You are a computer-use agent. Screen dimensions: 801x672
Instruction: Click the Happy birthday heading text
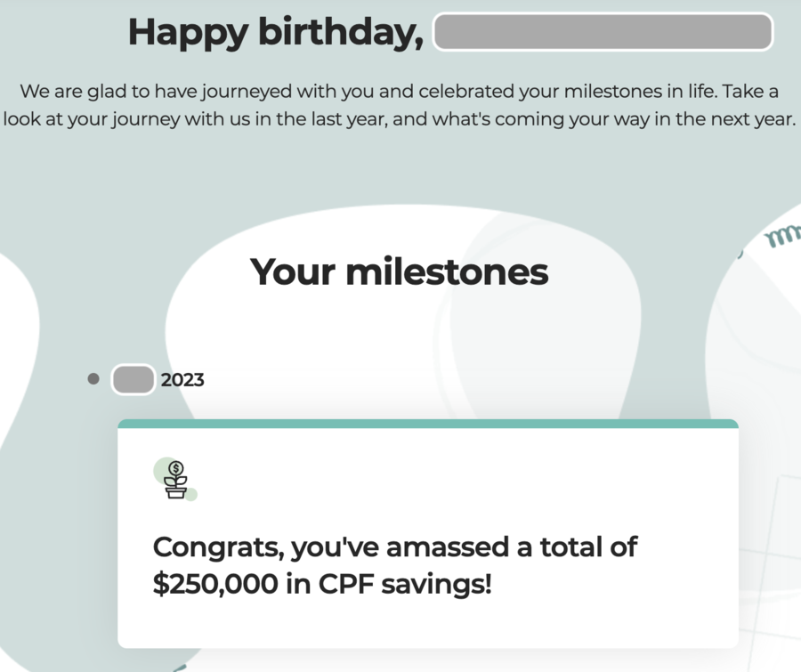click(x=276, y=32)
